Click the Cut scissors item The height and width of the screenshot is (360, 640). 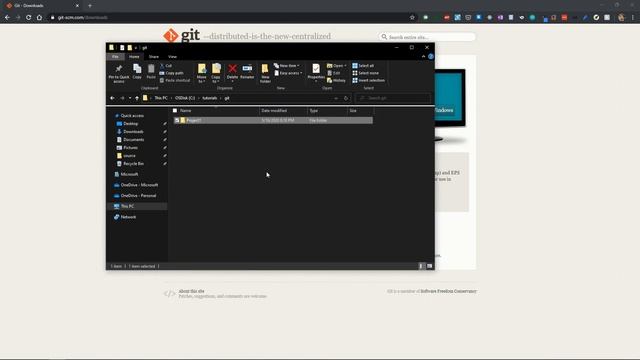166,66
